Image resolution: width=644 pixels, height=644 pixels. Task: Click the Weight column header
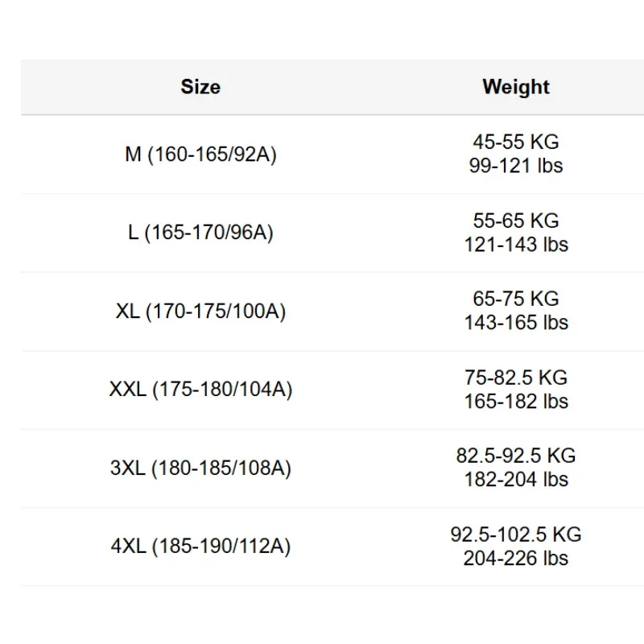tap(516, 87)
